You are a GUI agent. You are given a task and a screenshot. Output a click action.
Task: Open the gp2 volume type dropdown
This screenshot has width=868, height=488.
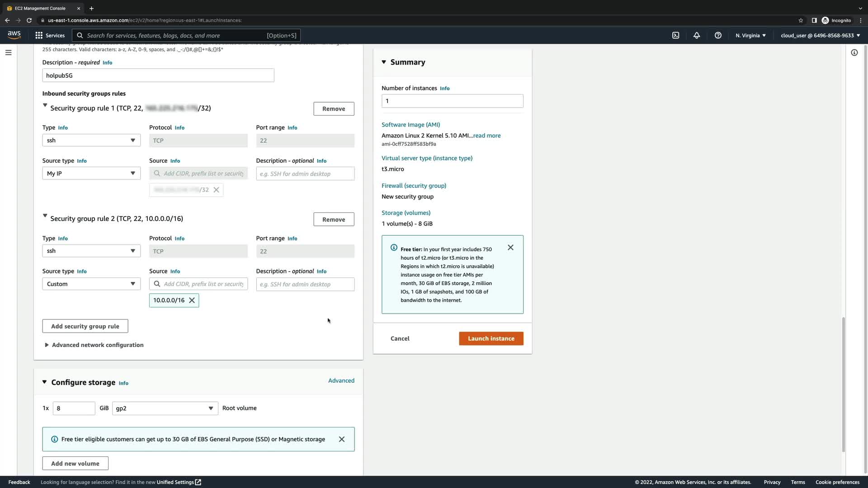165,408
